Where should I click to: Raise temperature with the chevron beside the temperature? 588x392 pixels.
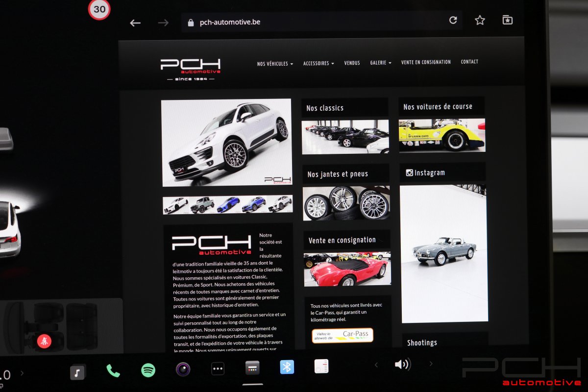tap(22, 373)
